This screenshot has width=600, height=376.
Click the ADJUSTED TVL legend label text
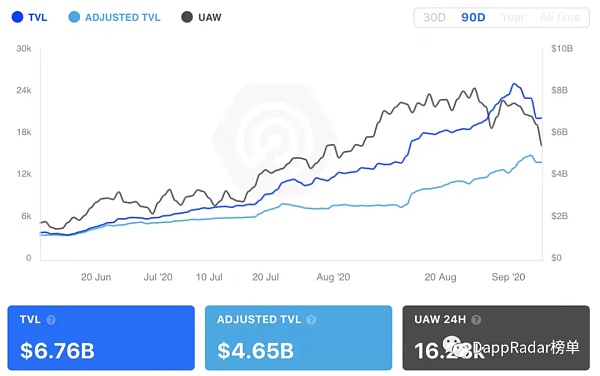point(122,18)
